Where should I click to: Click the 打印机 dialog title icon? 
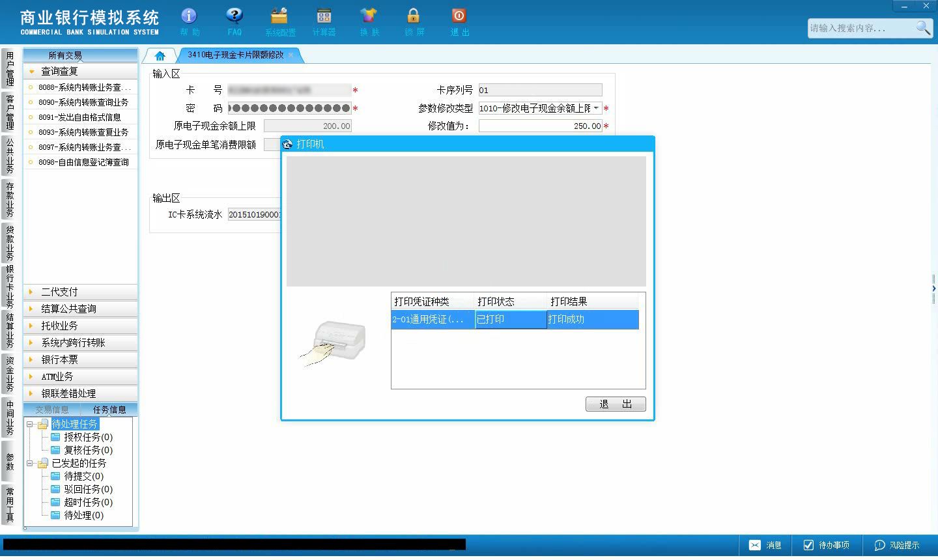[x=287, y=144]
